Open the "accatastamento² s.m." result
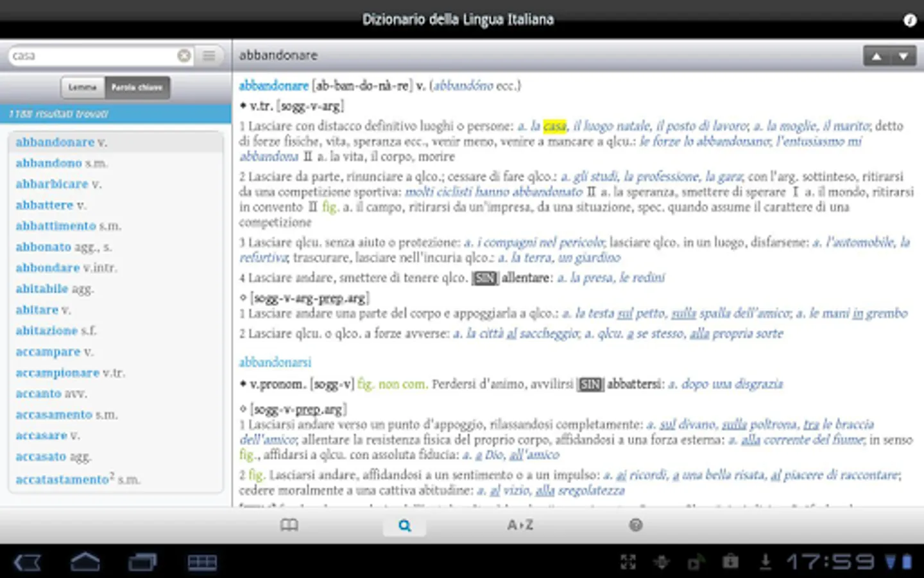The height and width of the screenshot is (578, 924). point(116,479)
